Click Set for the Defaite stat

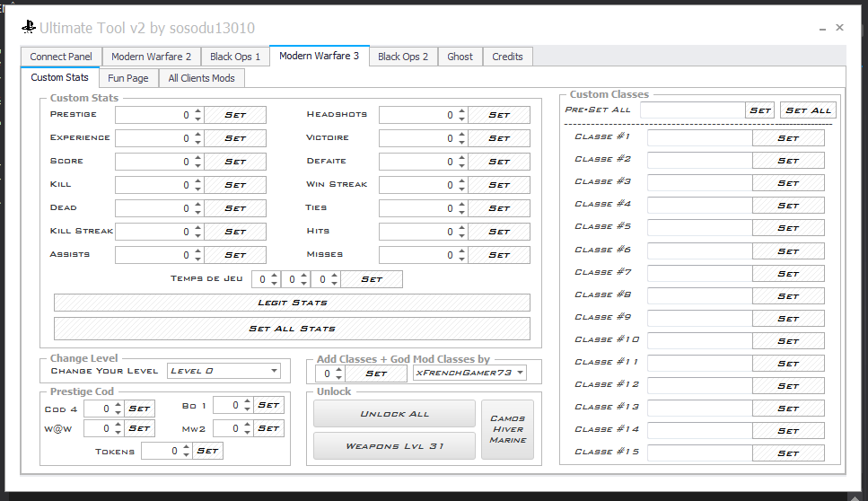(499, 162)
